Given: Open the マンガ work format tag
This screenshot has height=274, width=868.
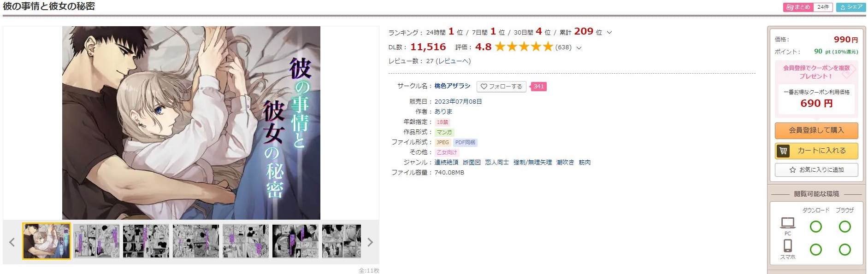Looking at the screenshot, I should (x=444, y=132).
